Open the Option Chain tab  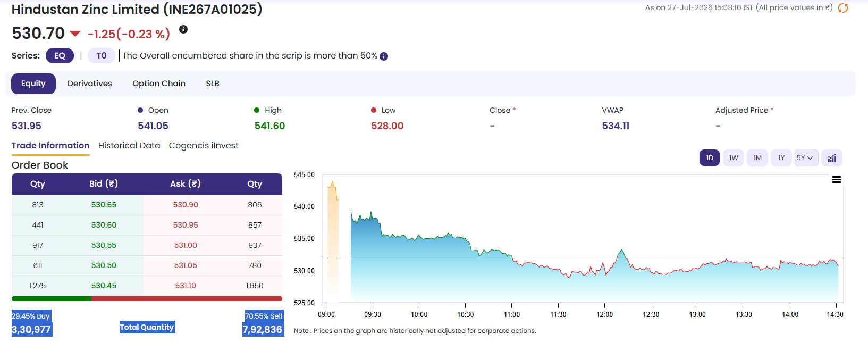click(159, 84)
